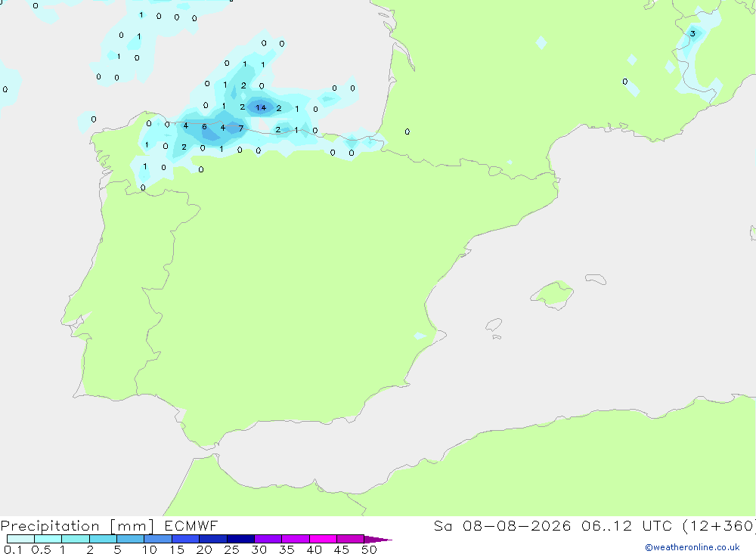Viewport: 756px width, 554px height.
Task: Select the 20–25 mm legend color swatch
Action: [213, 539]
